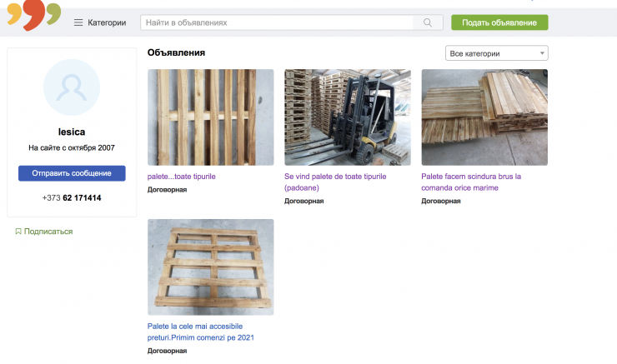
Task: Click the phone number +373 62 171414
Action: (72, 197)
